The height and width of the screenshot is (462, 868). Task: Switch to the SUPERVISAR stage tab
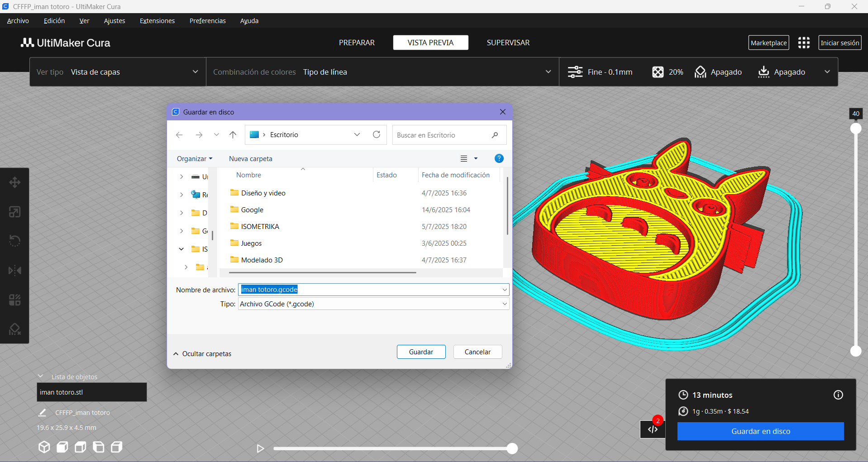[508, 43]
